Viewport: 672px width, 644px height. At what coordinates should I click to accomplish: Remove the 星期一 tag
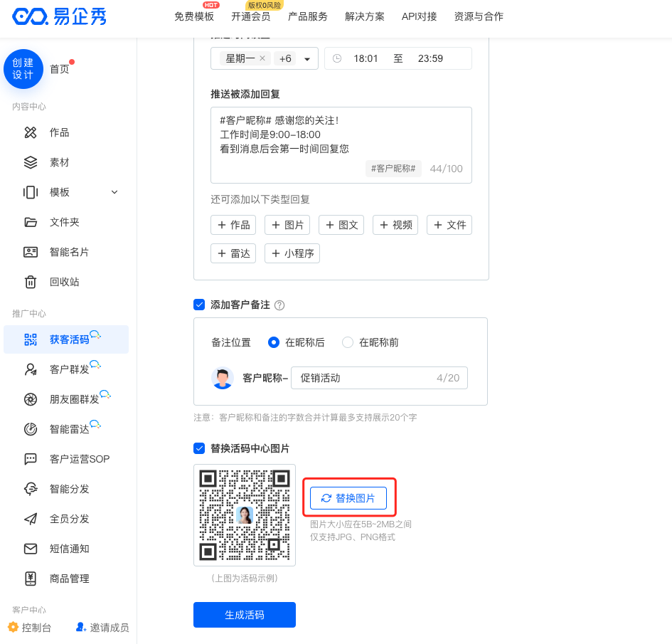[262, 58]
